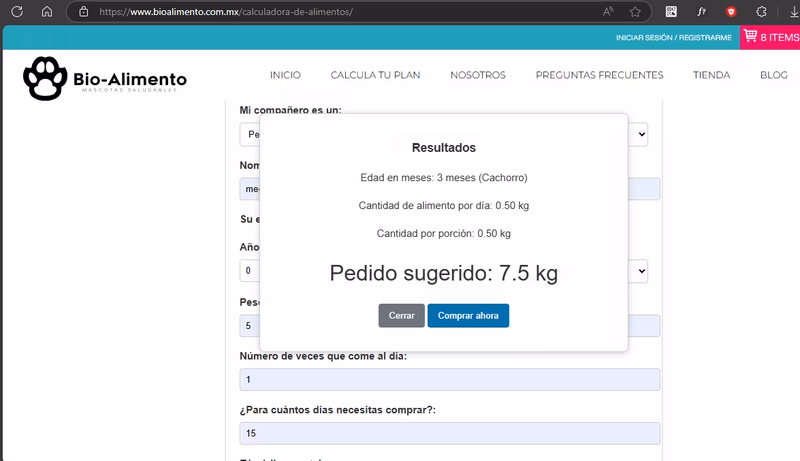Click the Iniciar Sesión / Registrarme link
The image size is (800, 461).
(x=674, y=37)
